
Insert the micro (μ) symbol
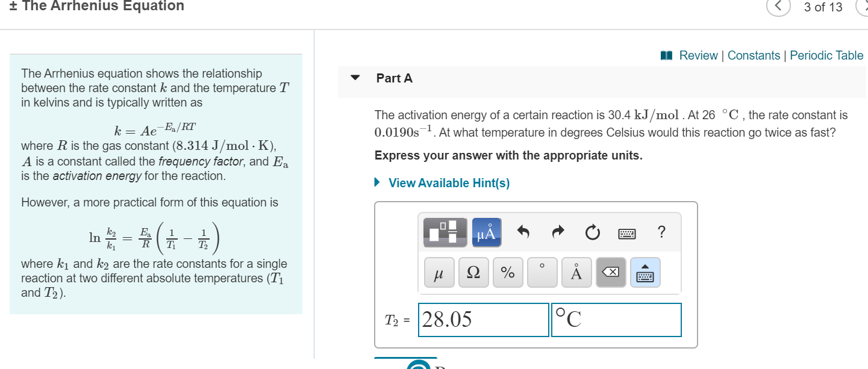[439, 272]
